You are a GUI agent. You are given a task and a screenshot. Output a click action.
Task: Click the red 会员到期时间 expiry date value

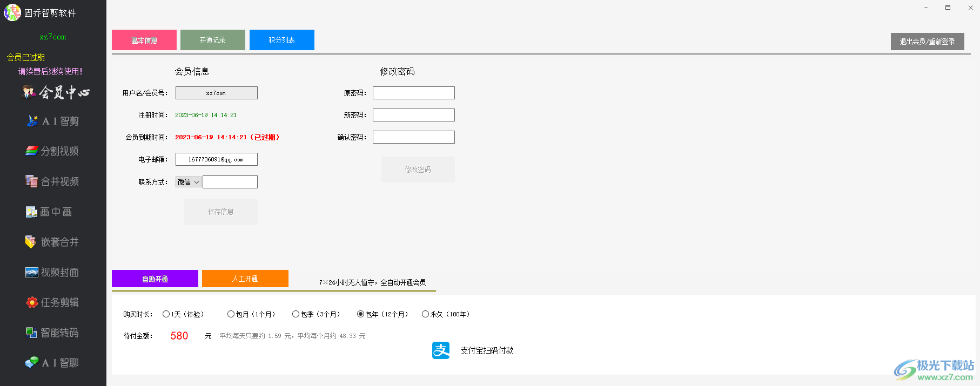click(x=227, y=137)
